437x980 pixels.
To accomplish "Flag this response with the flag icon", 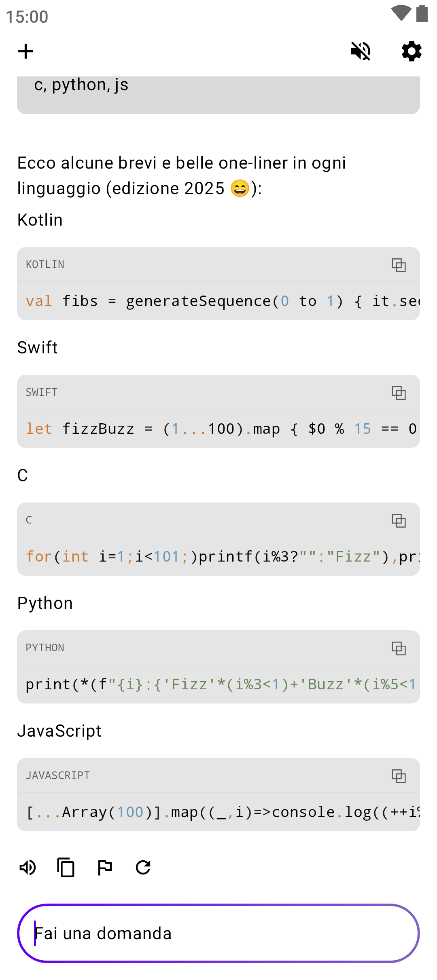I will click(x=105, y=868).
